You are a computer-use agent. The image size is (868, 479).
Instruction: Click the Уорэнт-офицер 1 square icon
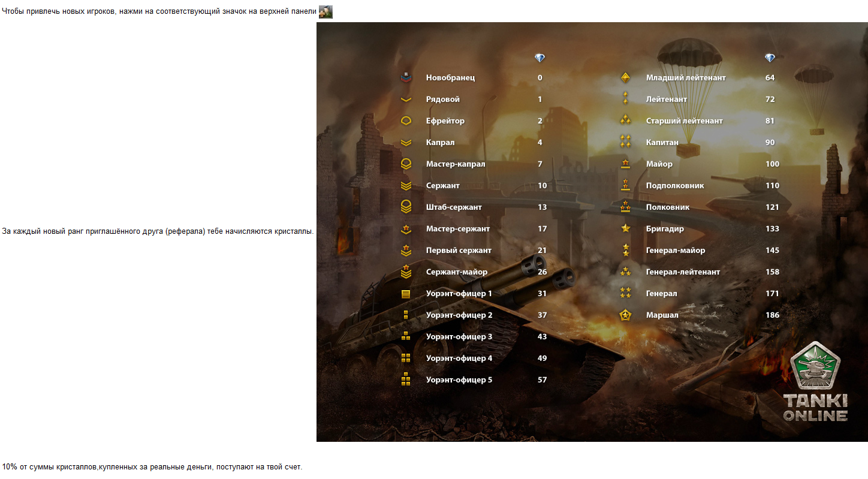point(406,294)
